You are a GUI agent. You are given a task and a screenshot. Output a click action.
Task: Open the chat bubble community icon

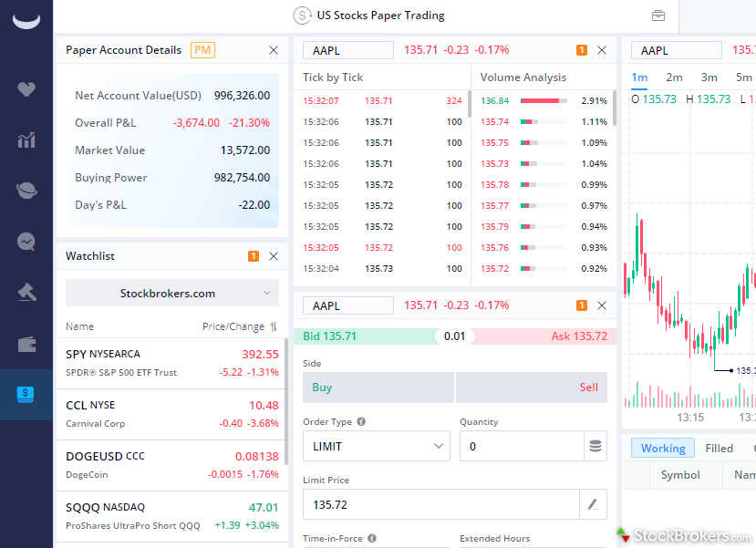click(26, 242)
